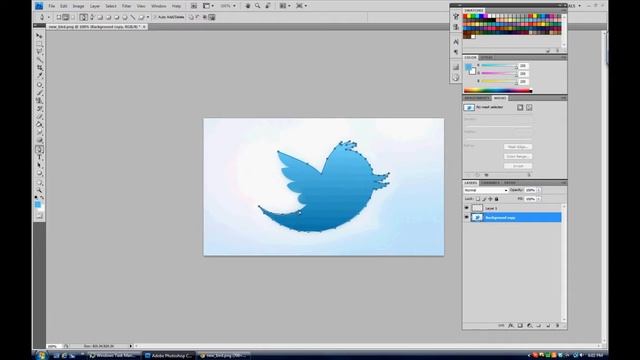
Task: Choose Shape Layers mode in options bar
Action: [59, 17]
